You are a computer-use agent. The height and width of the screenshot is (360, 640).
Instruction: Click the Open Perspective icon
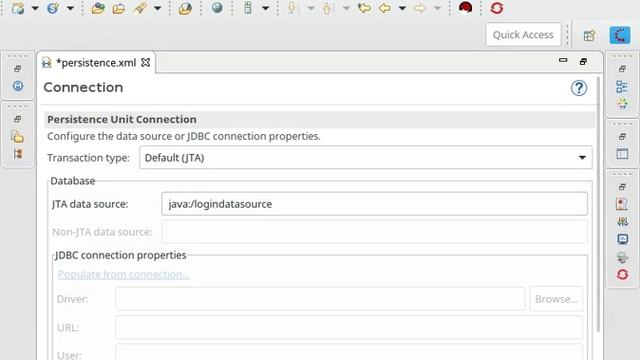[589, 36]
